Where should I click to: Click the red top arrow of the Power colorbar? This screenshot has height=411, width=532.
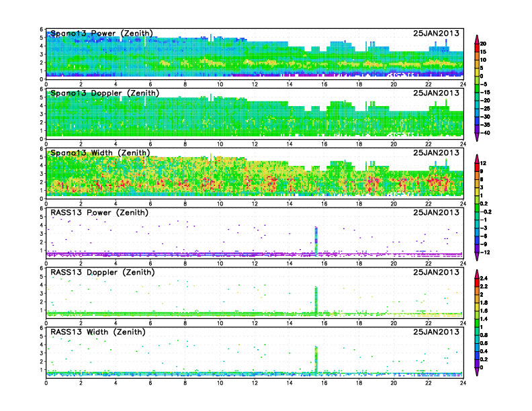pos(476,36)
